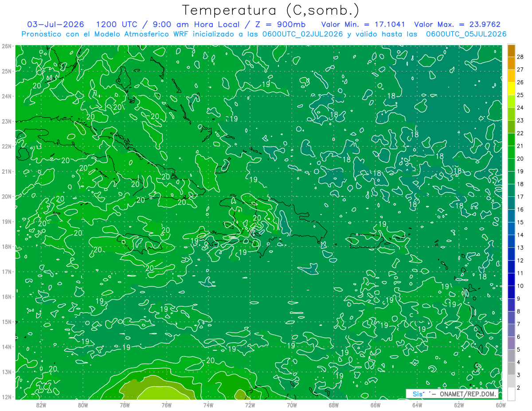Click the 78W longitude axis label

point(125,405)
